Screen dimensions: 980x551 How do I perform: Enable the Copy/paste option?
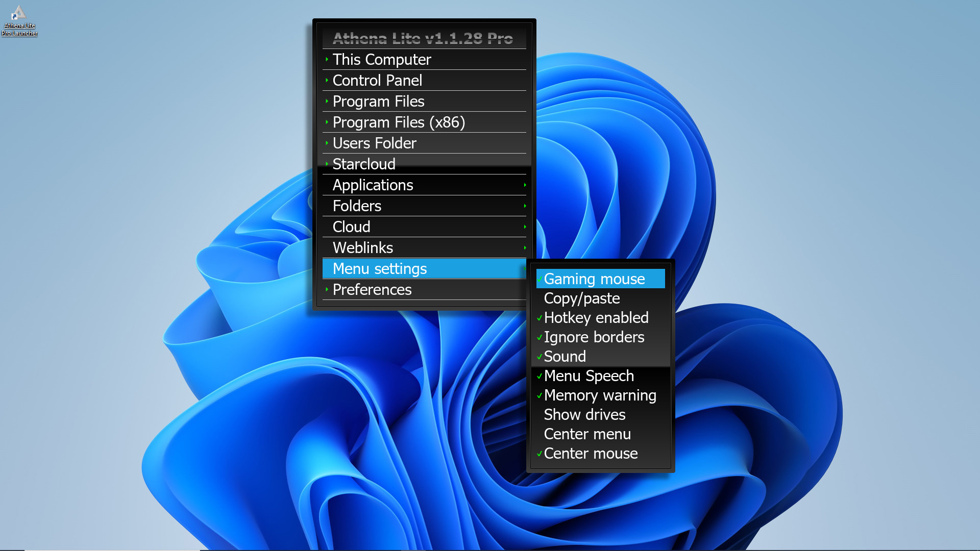[x=581, y=298]
